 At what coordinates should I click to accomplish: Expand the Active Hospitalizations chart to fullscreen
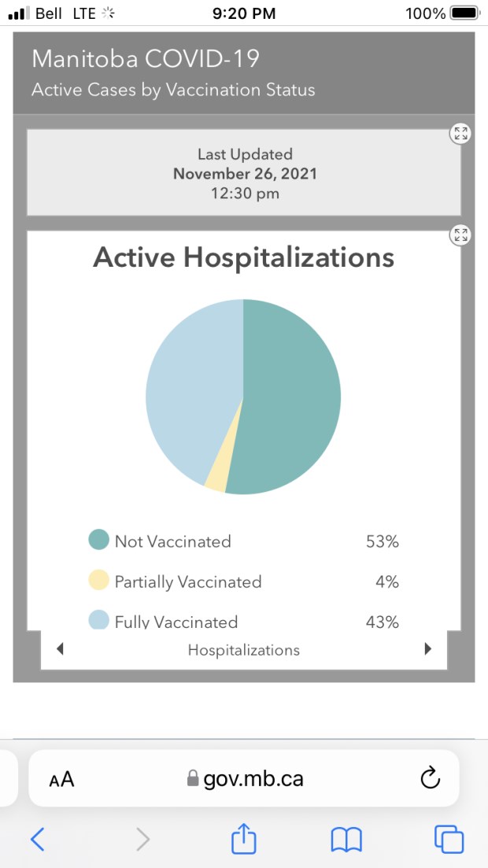pos(460,235)
